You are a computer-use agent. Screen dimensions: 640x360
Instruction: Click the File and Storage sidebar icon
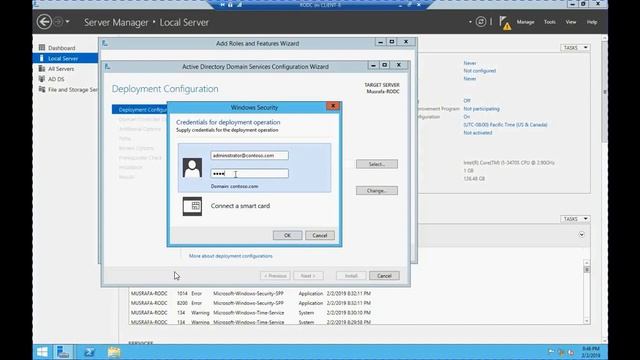(x=42, y=89)
